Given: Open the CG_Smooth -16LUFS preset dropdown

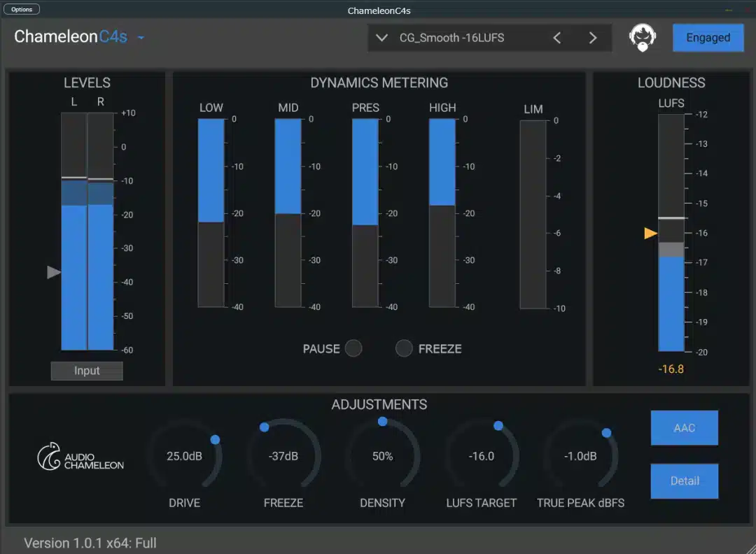Looking at the screenshot, I should [382, 38].
